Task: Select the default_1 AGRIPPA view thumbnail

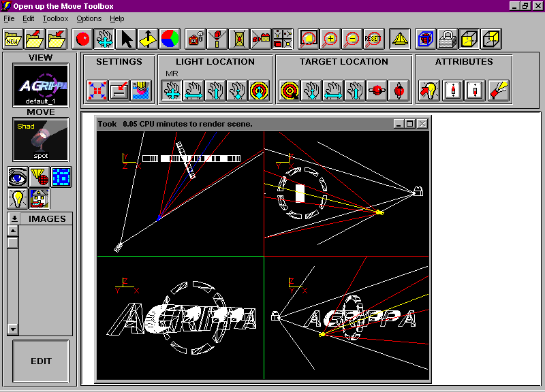Action: 41,85
